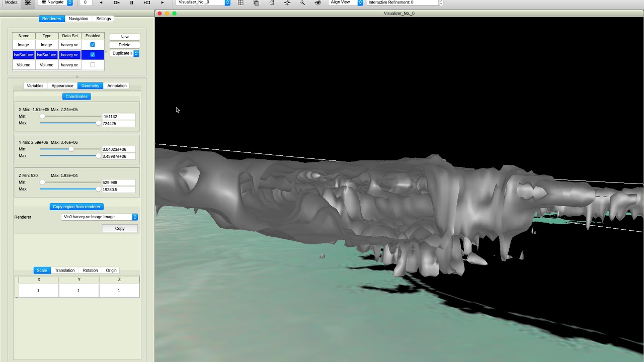The width and height of the screenshot is (644, 362).
Task: Select the Volume row name cell
Action: (24, 65)
